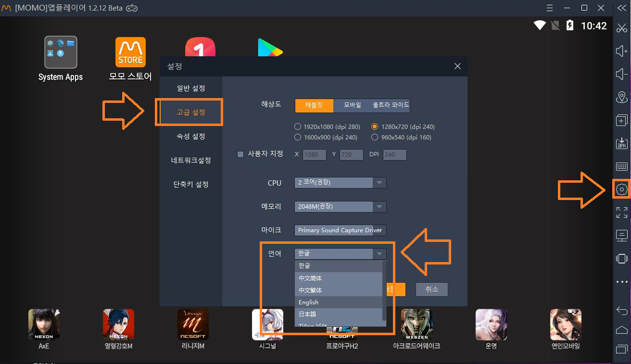This screenshot has height=364, width=631.
Task: Choose the 960x540 (dpi 160) resolution
Action: (x=375, y=137)
